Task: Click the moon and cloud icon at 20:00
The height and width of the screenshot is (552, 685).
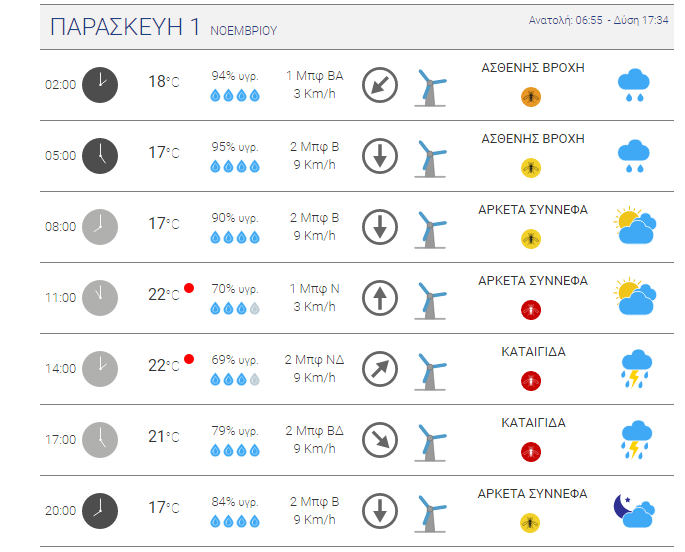Action: pyautogui.click(x=634, y=510)
